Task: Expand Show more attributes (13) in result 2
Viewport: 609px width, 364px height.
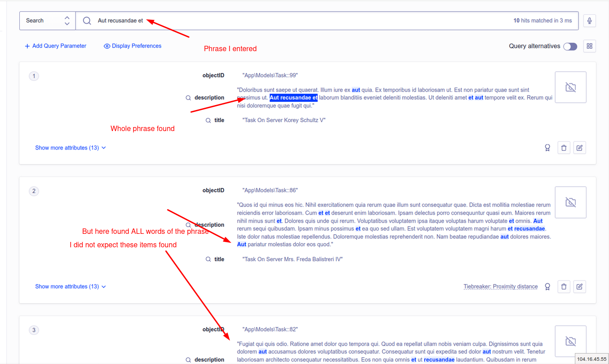Action: [71, 286]
